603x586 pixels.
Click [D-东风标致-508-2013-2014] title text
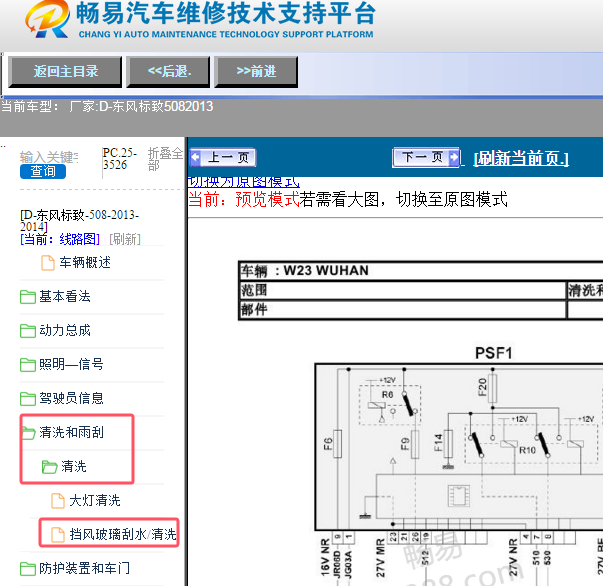tap(80, 220)
